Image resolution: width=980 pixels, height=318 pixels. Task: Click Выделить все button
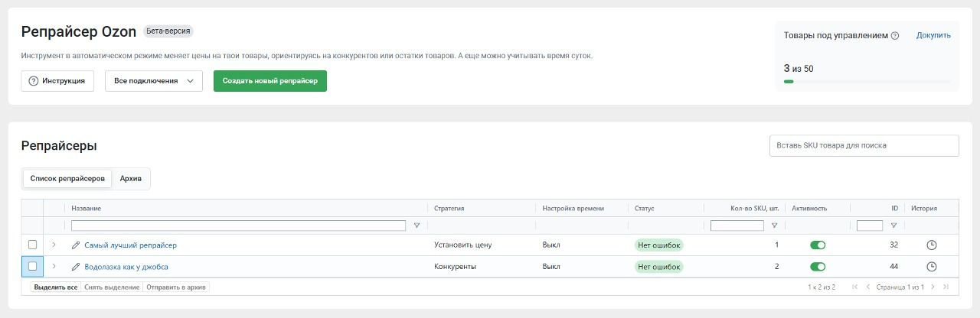pyautogui.click(x=56, y=287)
